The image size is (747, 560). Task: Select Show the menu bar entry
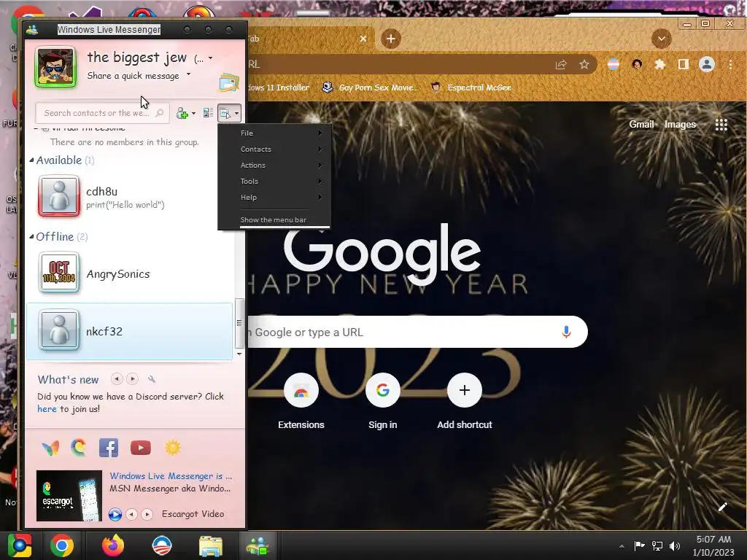coord(274,219)
